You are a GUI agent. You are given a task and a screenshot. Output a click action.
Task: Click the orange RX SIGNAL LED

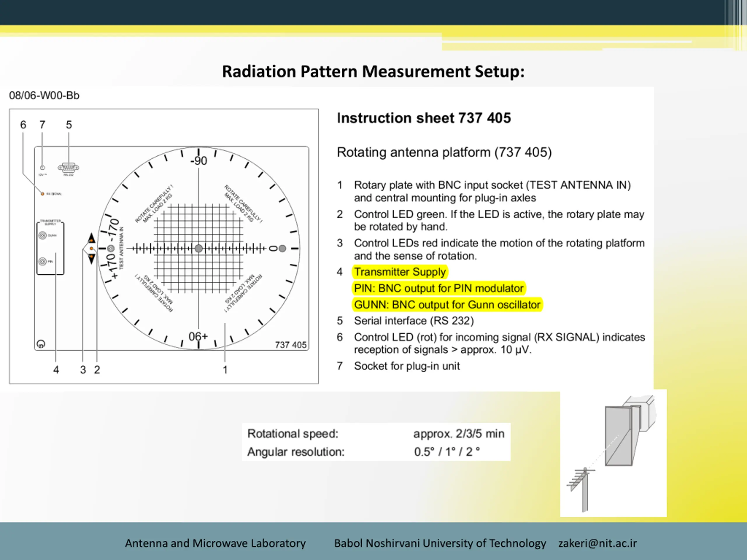pyautogui.click(x=42, y=194)
